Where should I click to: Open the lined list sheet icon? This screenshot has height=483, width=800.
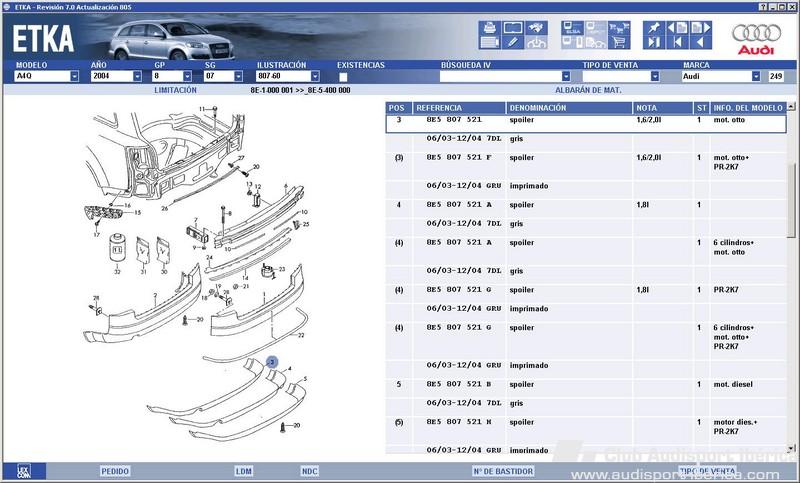click(x=489, y=42)
